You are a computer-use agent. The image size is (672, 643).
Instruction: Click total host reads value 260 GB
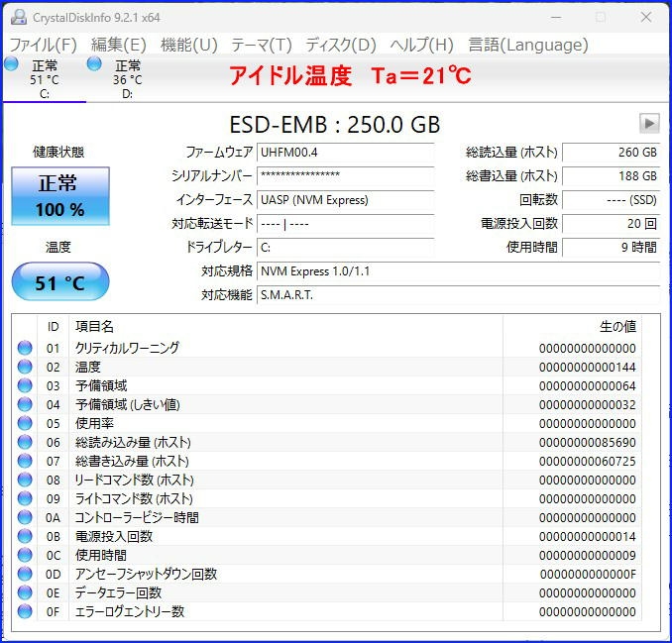[611, 152]
